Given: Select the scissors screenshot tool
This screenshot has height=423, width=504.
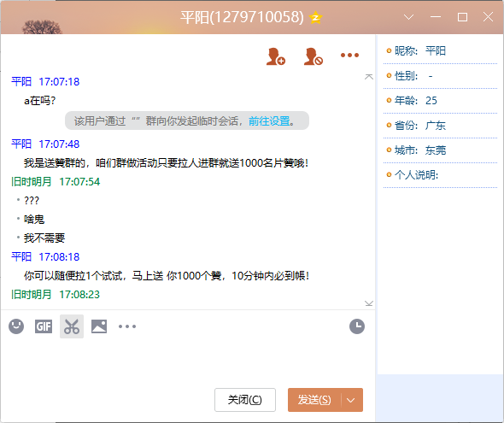Looking at the screenshot, I should [x=72, y=326].
